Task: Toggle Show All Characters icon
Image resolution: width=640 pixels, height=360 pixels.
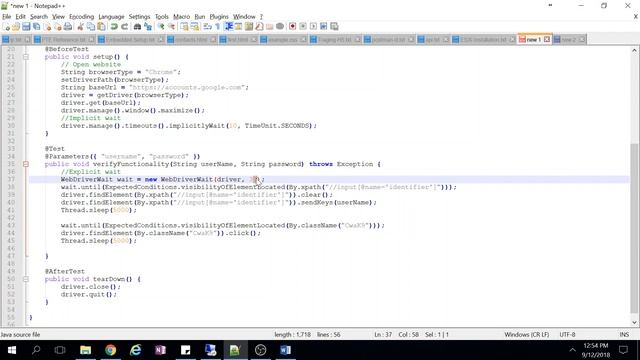Action: tap(218, 27)
